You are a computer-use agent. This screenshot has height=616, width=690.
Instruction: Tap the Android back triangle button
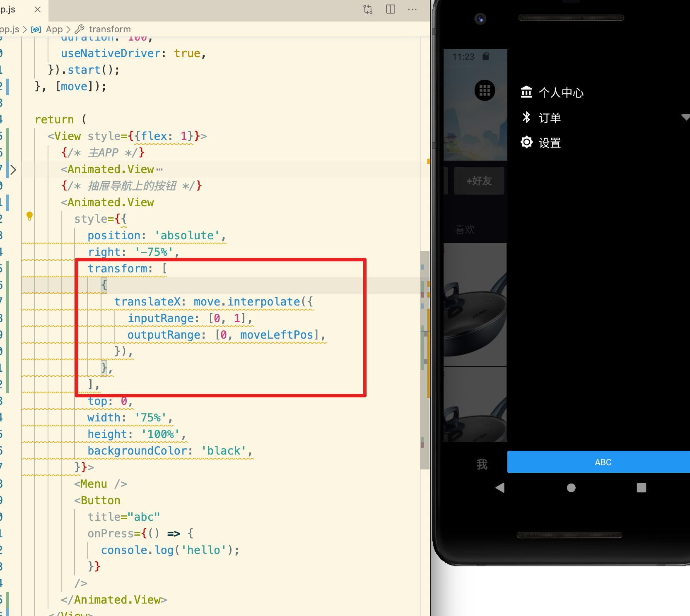point(500,488)
